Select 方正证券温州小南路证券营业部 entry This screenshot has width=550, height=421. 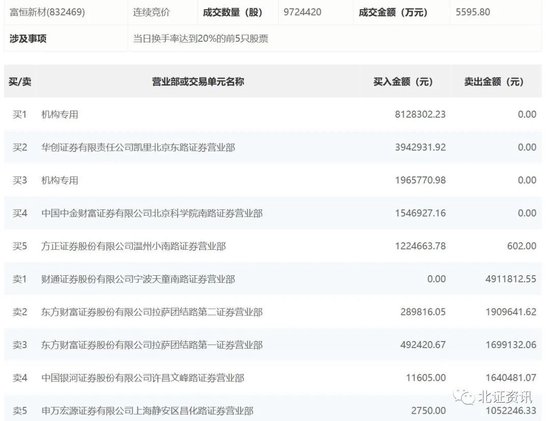pyautogui.click(x=134, y=246)
